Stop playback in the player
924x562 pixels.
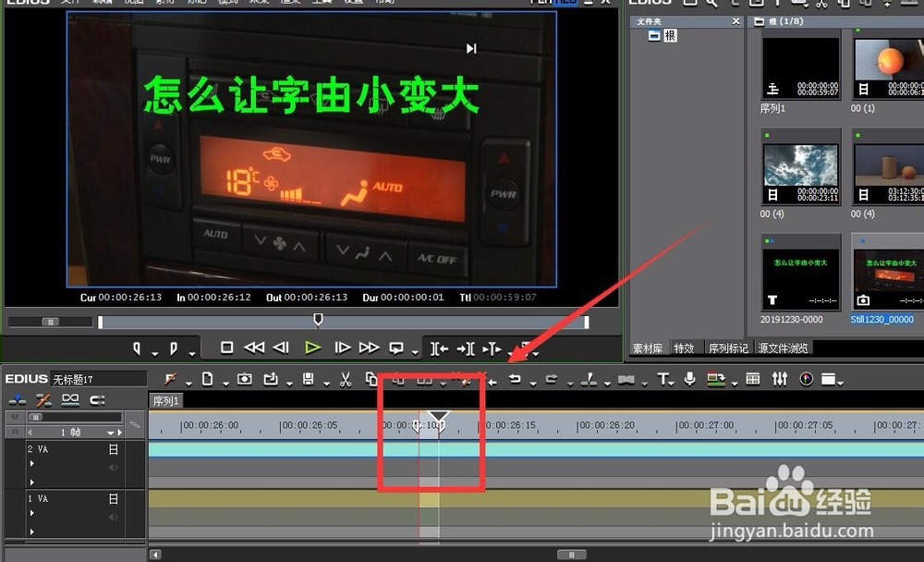coord(227,348)
